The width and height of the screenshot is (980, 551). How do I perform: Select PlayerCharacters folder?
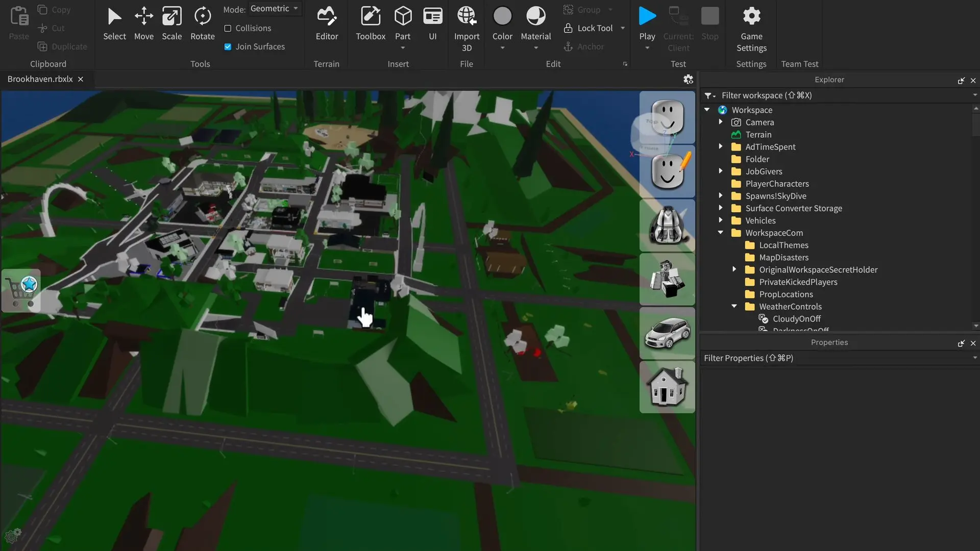(776, 184)
